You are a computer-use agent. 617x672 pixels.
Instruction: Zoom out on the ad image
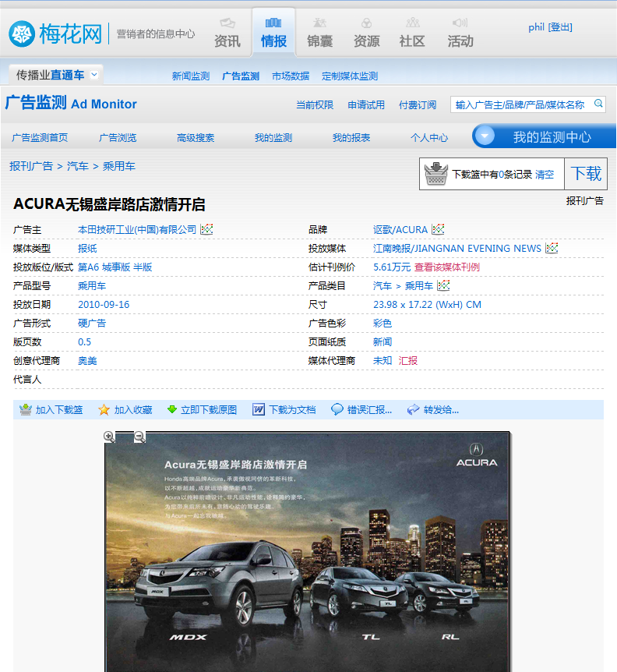tap(139, 437)
